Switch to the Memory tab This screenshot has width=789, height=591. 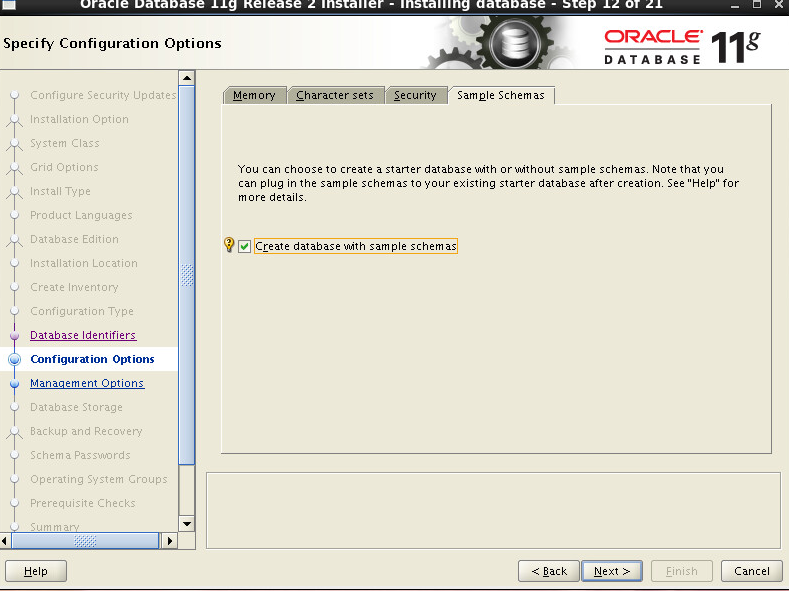pos(254,95)
